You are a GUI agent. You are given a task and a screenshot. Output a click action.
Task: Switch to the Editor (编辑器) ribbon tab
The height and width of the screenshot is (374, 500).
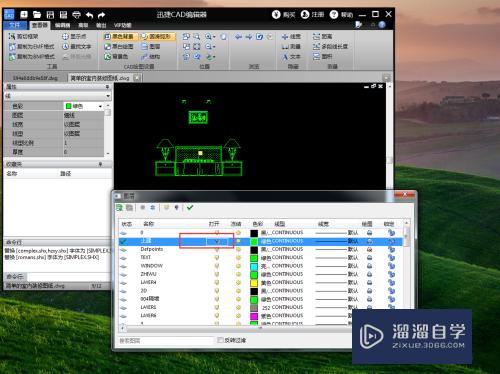(x=62, y=25)
